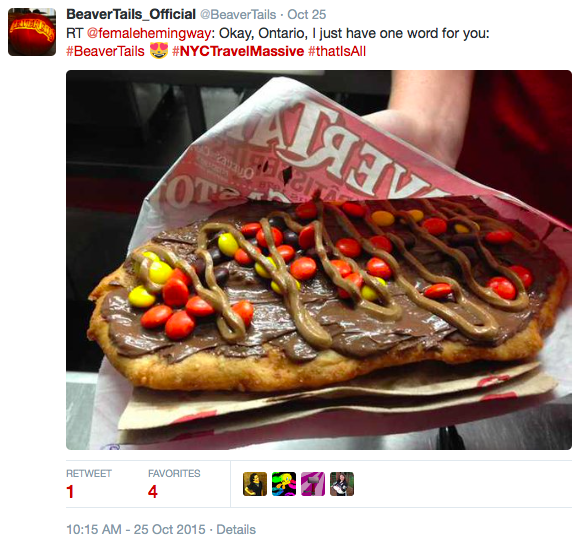This screenshot has width=583, height=544.
Task: Click the BeaverTails_Official account name
Action: [131, 15]
